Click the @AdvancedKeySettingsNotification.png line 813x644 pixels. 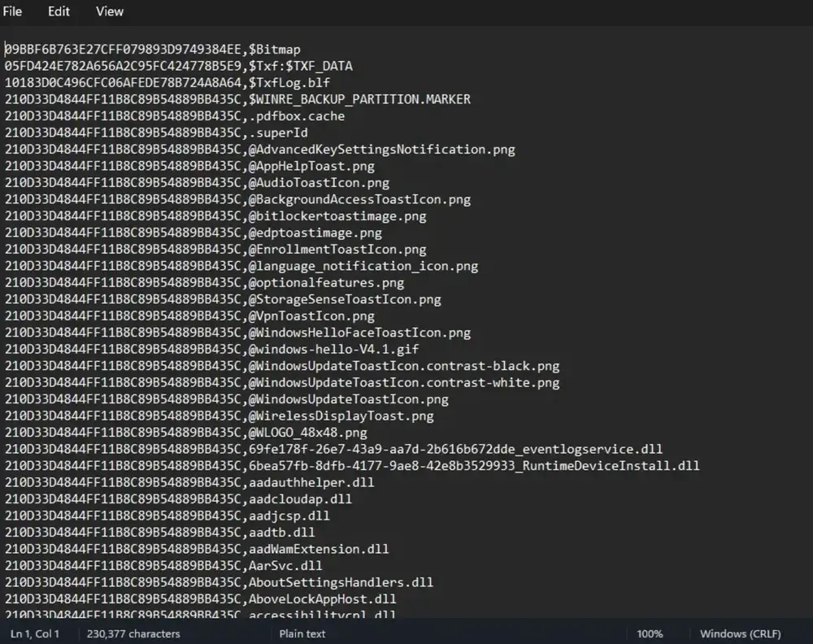point(260,150)
